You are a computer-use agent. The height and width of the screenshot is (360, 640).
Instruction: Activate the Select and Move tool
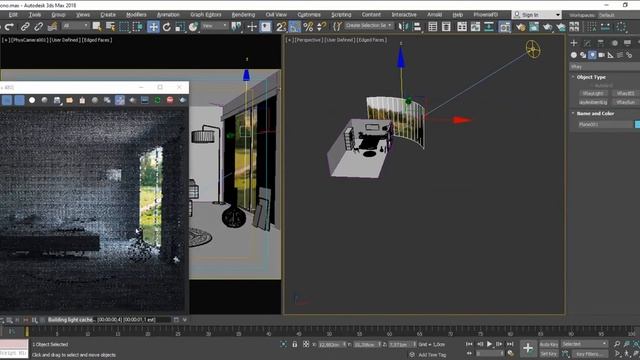[x=153, y=27]
